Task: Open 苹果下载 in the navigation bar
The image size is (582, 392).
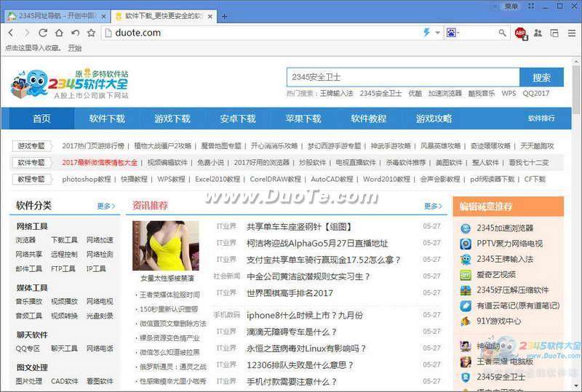Action: click(x=303, y=119)
